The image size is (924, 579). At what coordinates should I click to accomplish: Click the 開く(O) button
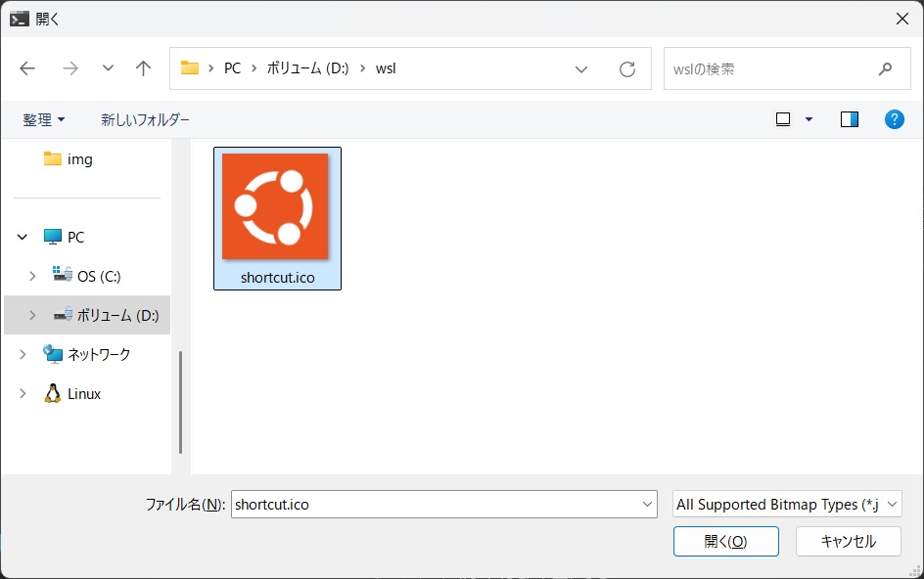[726, 541]
